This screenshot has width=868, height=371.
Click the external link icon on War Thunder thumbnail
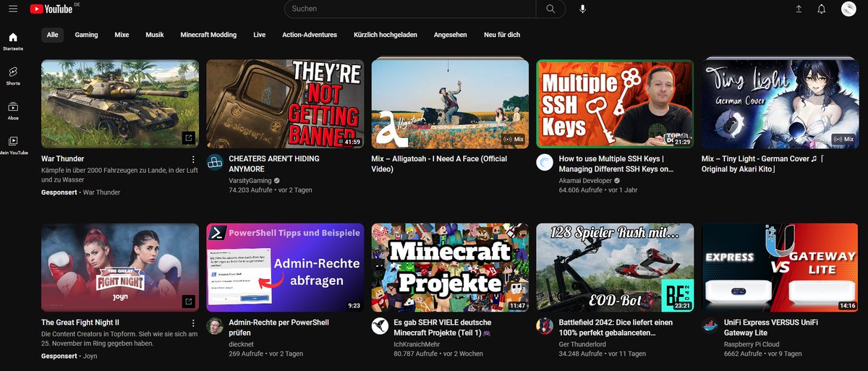click(189, 137)
